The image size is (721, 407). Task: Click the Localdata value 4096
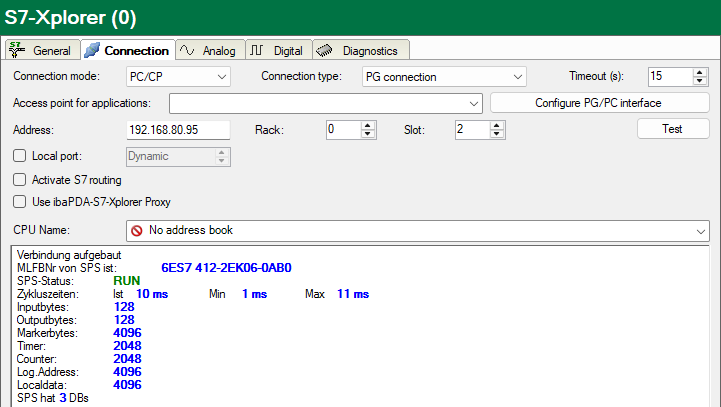pyautogui.click(x=127, y=384)
